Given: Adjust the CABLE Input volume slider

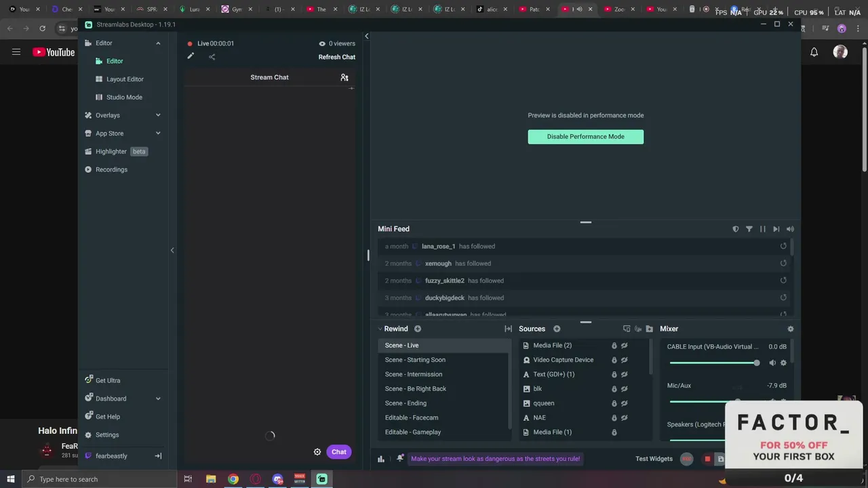Looking at the screenshot, I should click(715, 363).
